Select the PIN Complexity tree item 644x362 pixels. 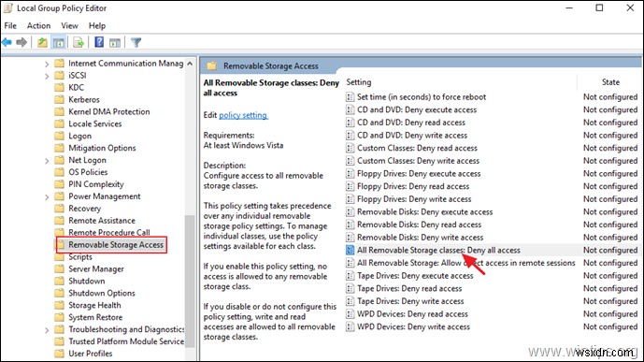coord(95,184)
